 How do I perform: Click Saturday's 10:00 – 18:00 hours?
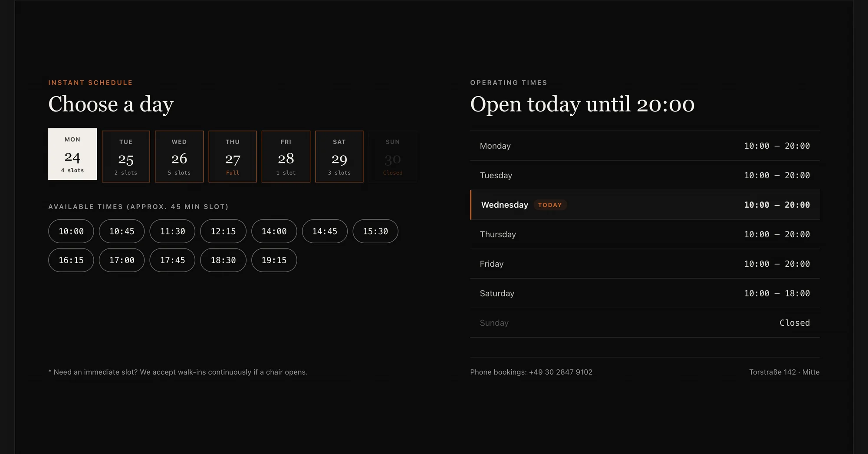click(x=777, y=294)
